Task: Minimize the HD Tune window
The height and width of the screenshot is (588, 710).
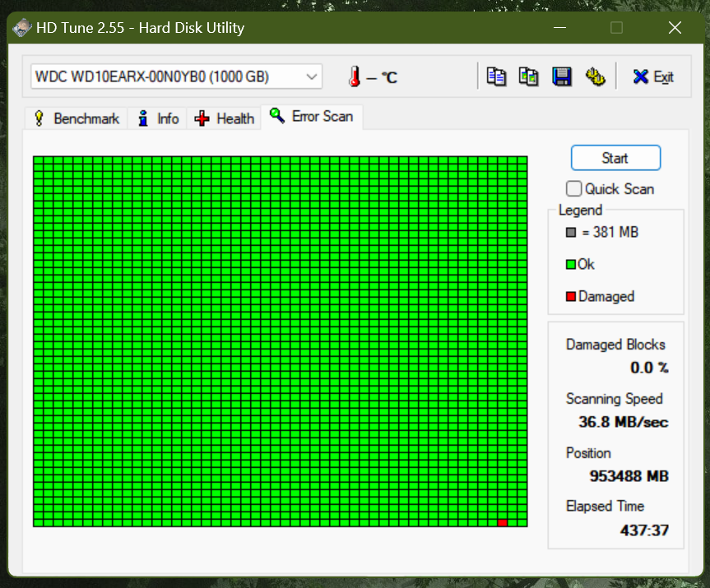Action: point(559,28)
